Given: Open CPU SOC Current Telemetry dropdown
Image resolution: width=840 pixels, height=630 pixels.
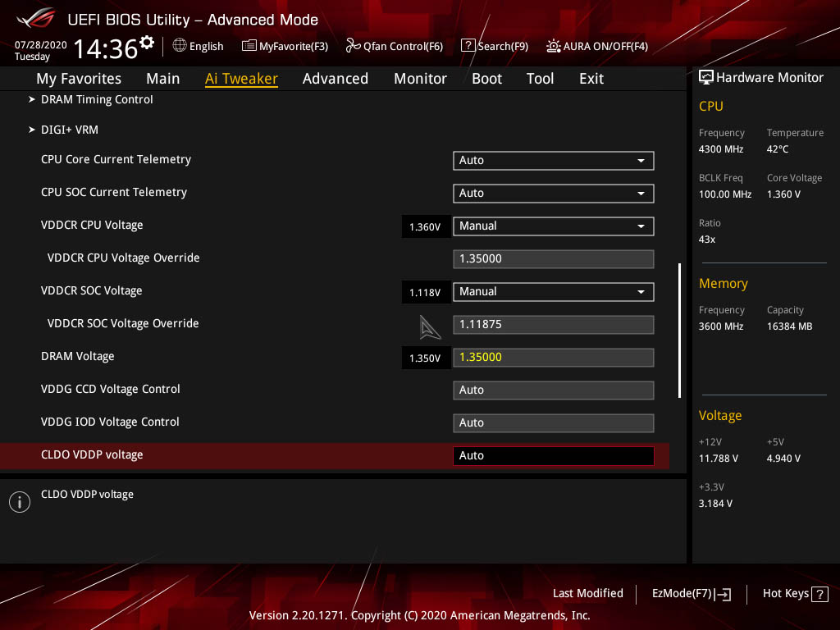Looking at the screenshot, I should 554,194.
